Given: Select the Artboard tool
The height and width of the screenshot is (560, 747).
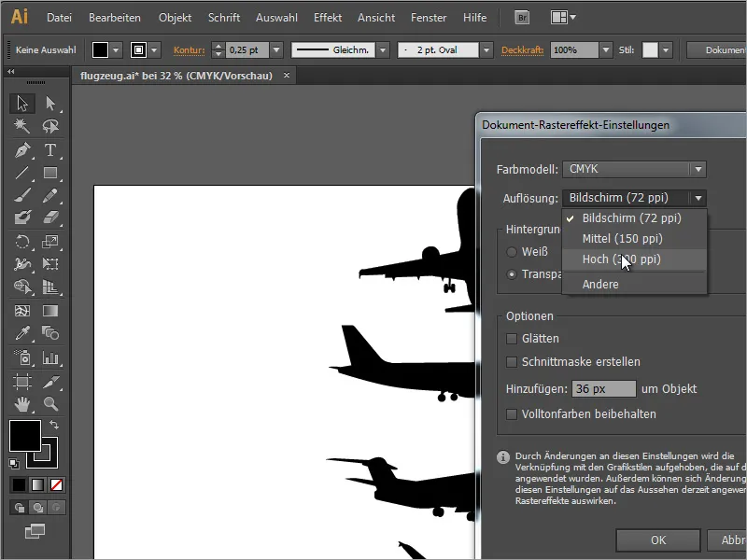Looking at the screenshot, I should point(21,382).
